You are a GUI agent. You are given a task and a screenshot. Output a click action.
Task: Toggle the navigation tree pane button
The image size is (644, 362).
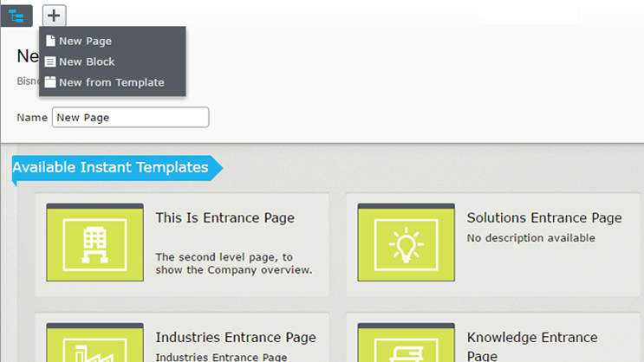pyautogui.click(x=16, y=16)
